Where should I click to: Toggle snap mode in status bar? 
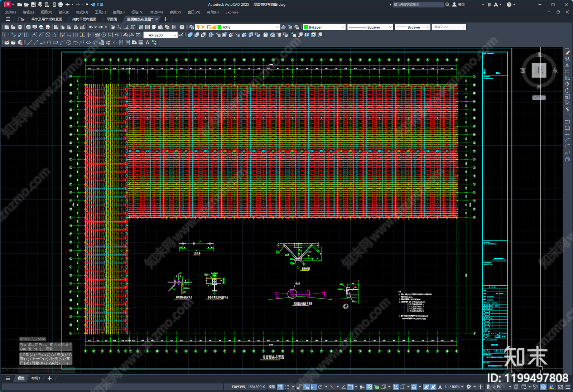287,387
